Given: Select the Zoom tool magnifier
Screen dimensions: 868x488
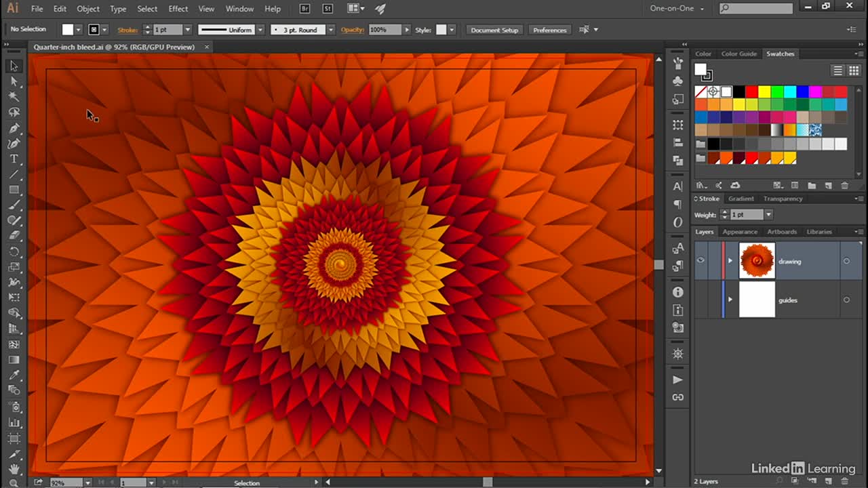Looking at the screenshot, I should [x=14, y=483].
